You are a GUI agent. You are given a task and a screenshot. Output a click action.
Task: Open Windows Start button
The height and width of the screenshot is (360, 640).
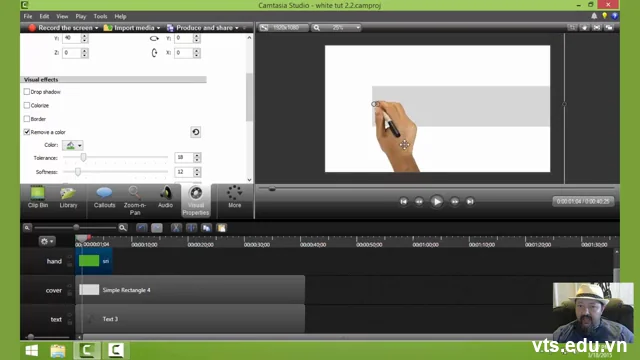point(31,350)
